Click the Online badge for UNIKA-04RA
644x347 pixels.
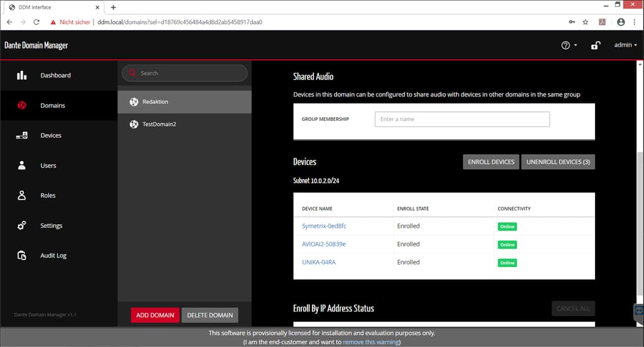508,263
